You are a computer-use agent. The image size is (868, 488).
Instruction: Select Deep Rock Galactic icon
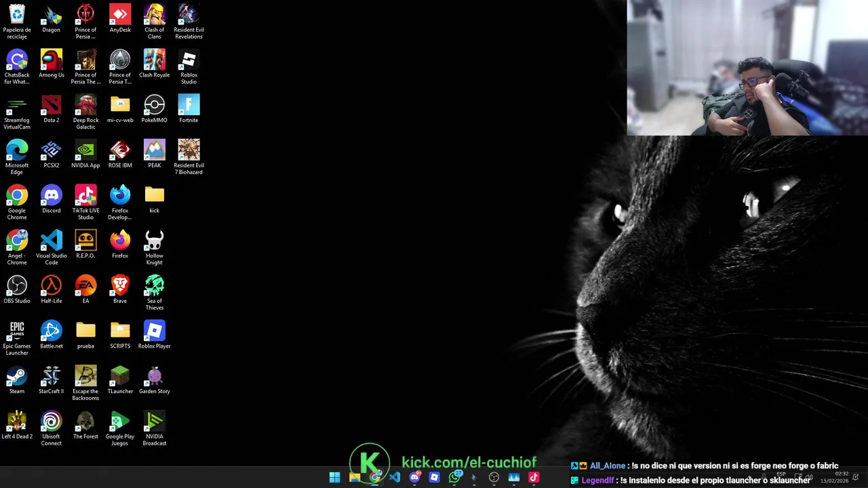click(x=85, y=112)
